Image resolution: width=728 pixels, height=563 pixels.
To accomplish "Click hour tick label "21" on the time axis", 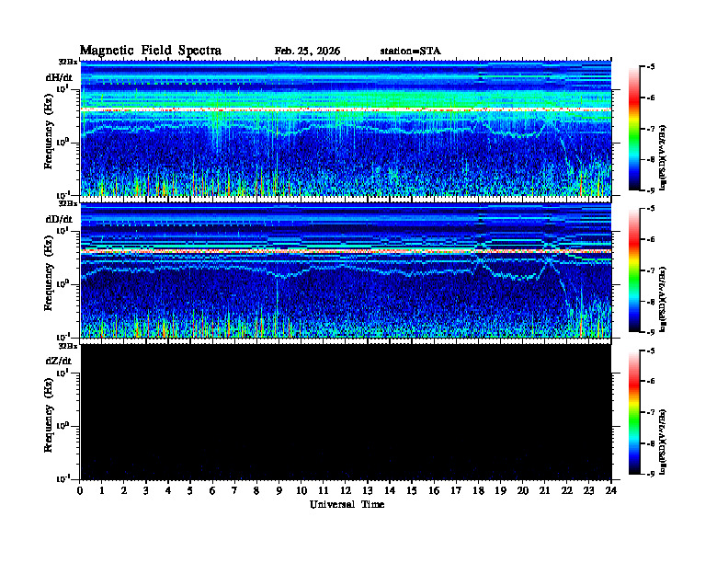I will [544, 490].
